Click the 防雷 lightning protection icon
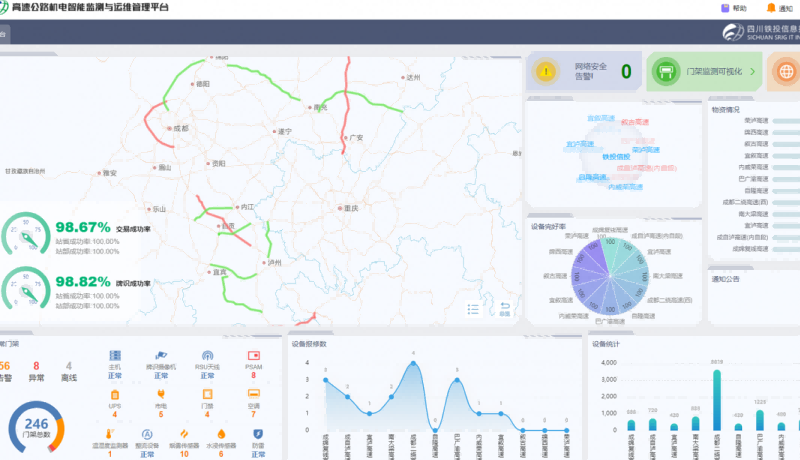The image size is (800, 460). pos(258,434)
